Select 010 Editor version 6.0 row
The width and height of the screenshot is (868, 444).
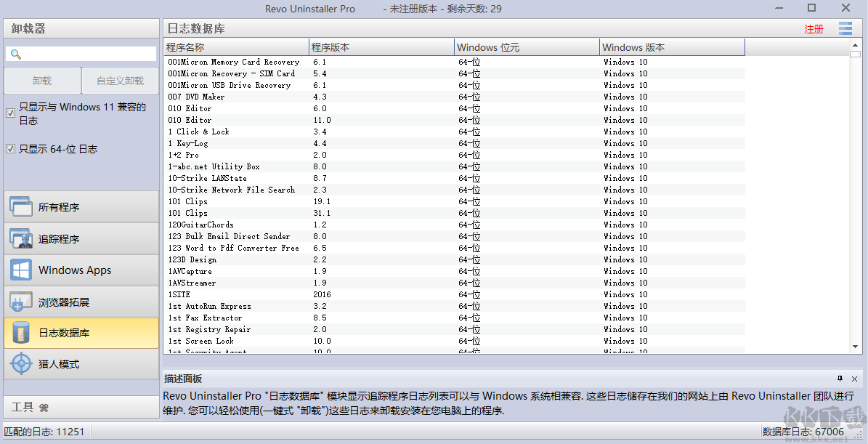[455, 108]
